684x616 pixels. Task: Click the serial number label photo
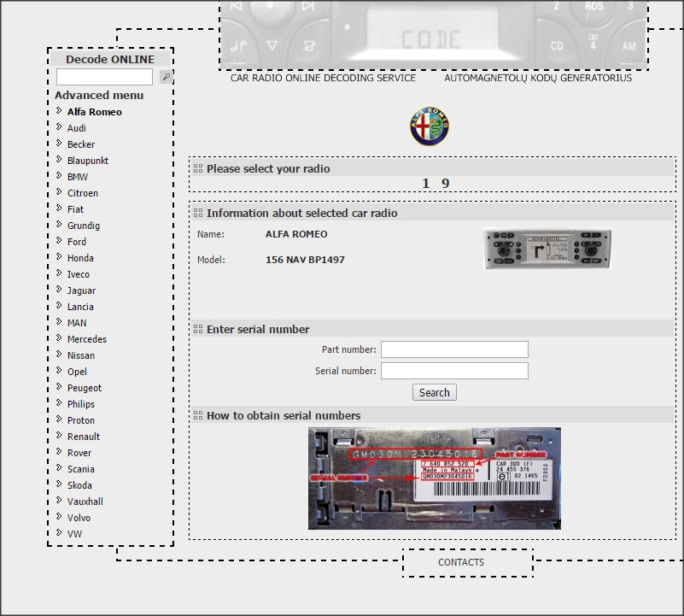coord(435,478)
